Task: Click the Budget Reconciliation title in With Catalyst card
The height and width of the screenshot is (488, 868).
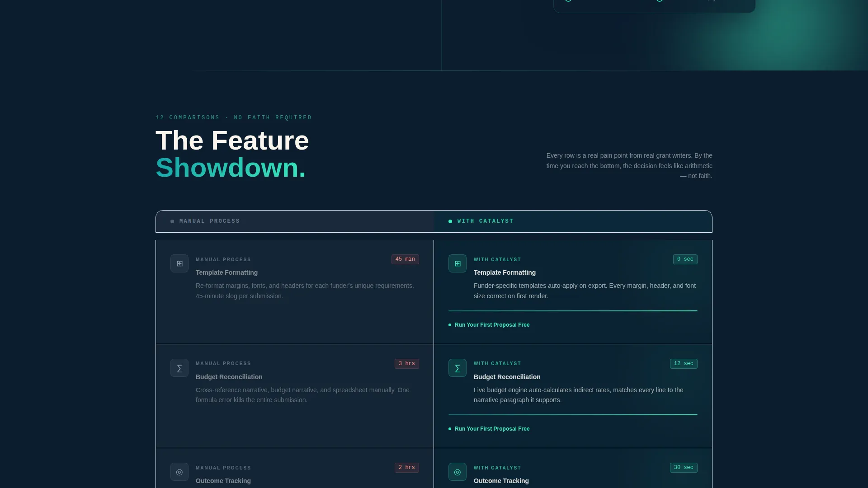Action: click(x=507, y=377)
